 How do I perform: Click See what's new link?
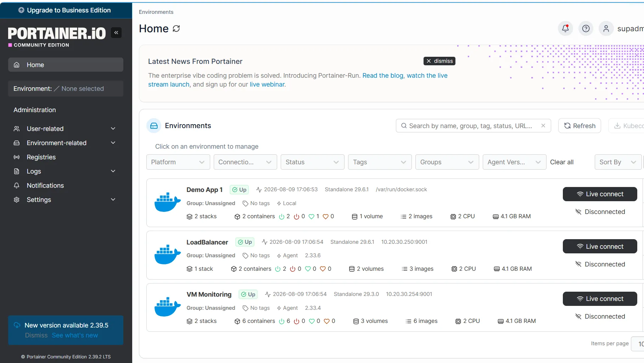(75, 335)
